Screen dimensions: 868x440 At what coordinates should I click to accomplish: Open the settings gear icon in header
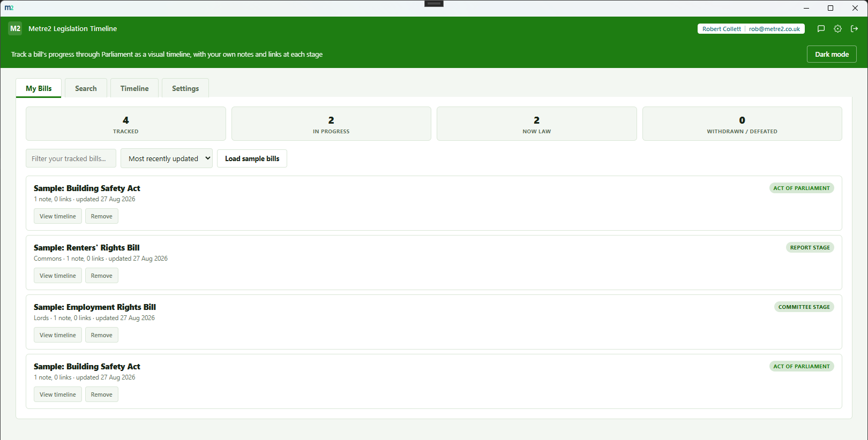pyautogui.click(x=837, y=29)
